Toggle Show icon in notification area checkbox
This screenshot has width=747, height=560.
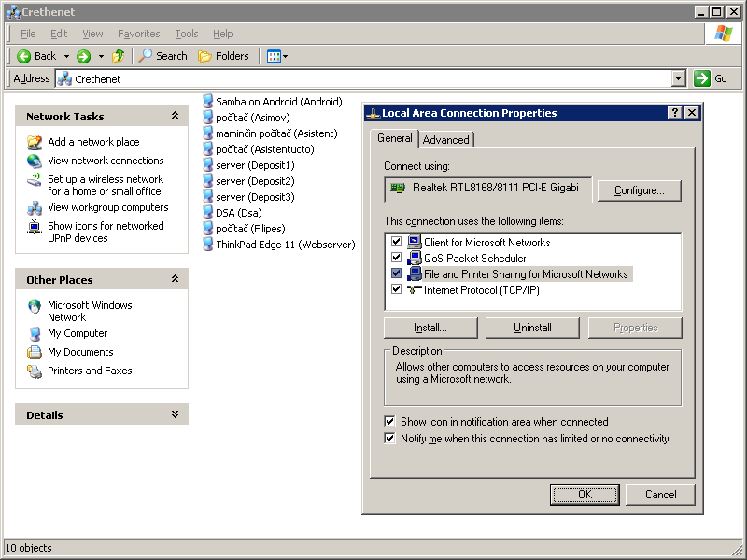389,422
